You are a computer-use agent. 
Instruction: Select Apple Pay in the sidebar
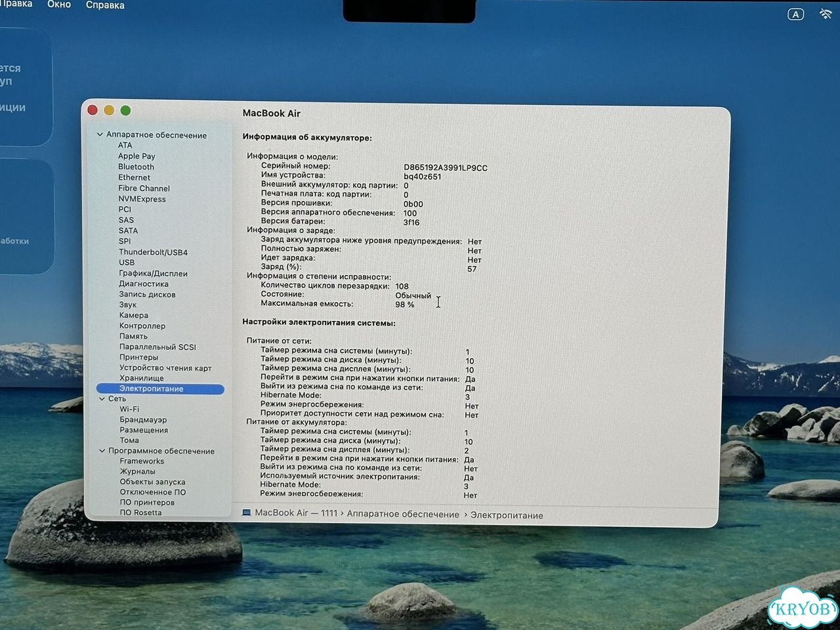coord(136,156)
